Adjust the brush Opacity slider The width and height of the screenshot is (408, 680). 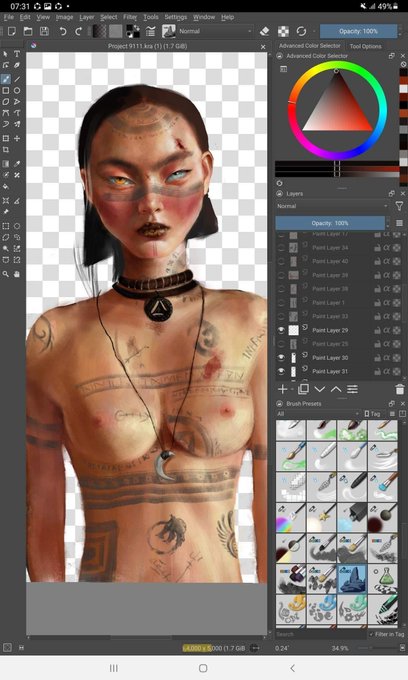358,31
